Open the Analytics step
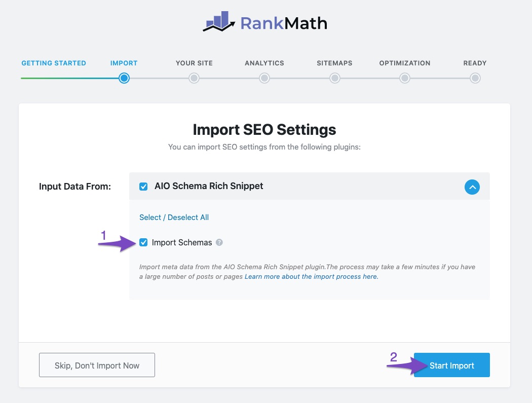 click(x=264, y=63)
